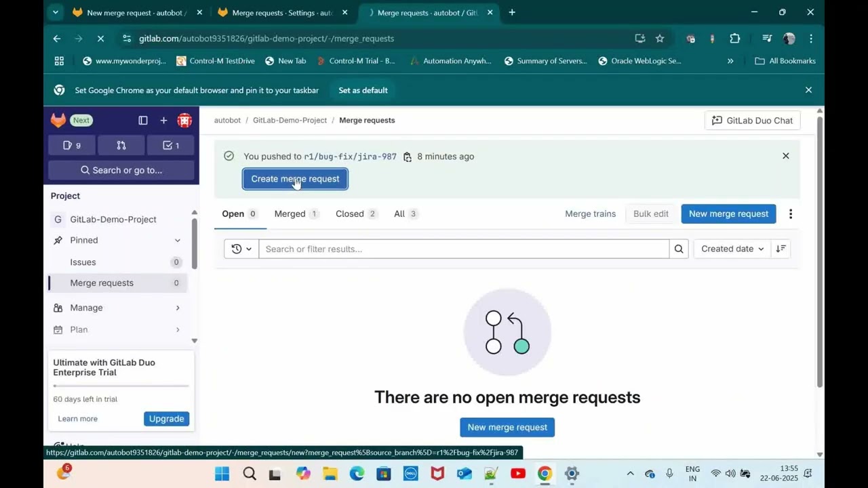Go back with the browser back arrow
The width and height of the screenshot is (868, 488).
pos(57,39)
